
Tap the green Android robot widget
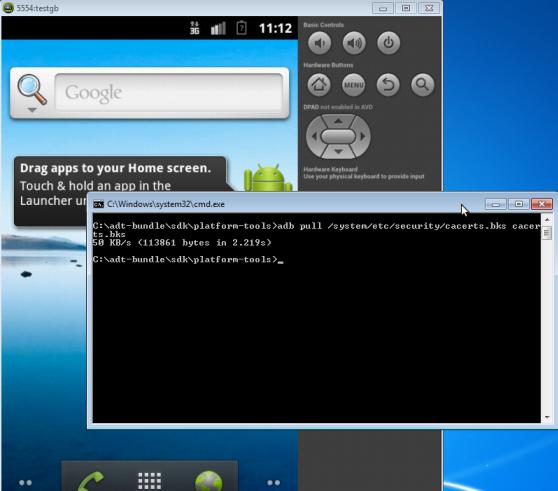tap(268, 178)
